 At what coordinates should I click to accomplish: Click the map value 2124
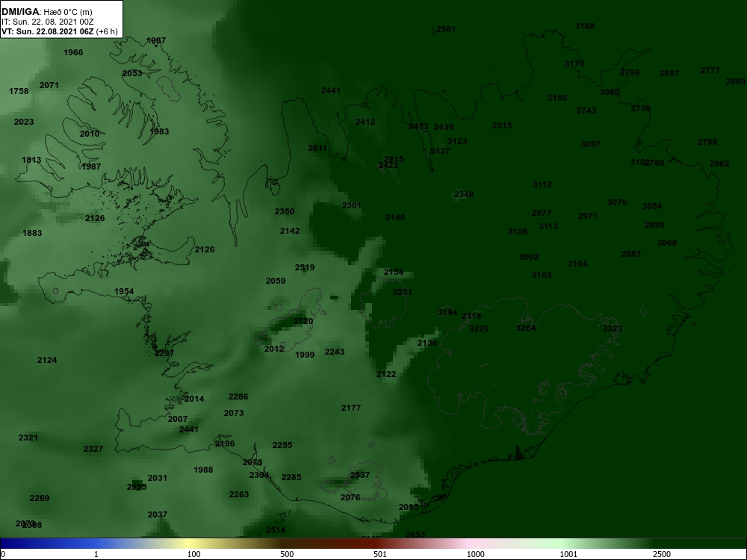[47, 360]
